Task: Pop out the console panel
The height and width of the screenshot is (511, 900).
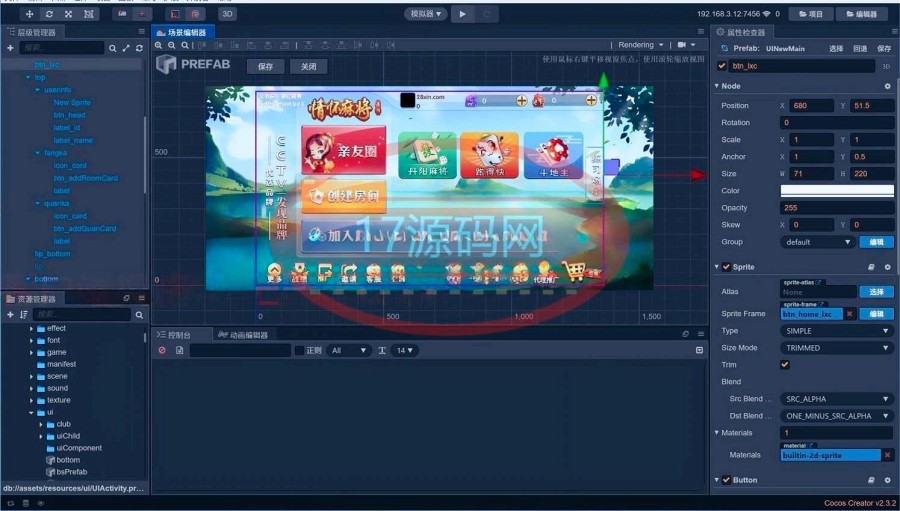Action: coord(685,334)
